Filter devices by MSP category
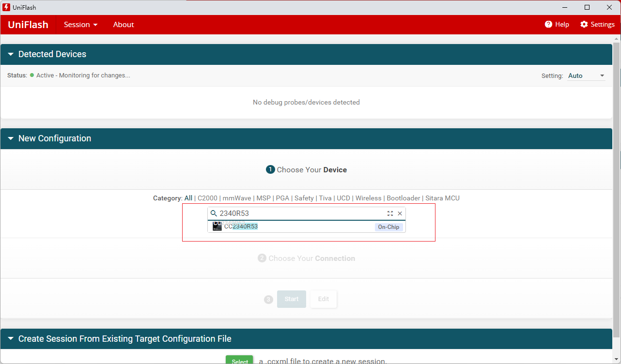 [x=264, y=198]
